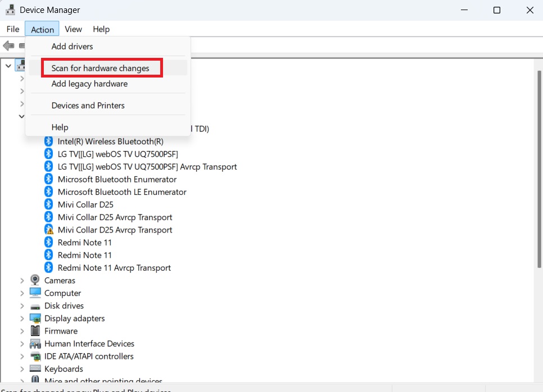Click the keyboard icon beside Keyboards
This screenshot has height=392, width=543.
click(x=35, y=368)
